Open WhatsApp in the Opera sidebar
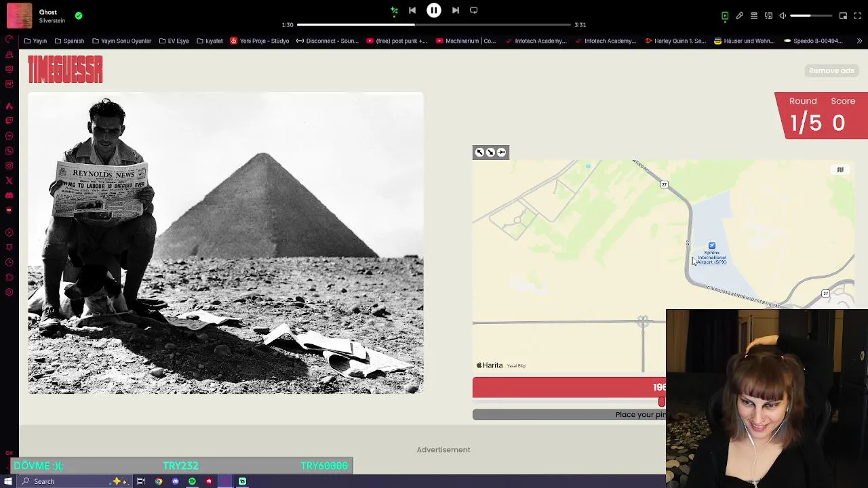This screenshot has height=488, width=868. click(9, 150)
